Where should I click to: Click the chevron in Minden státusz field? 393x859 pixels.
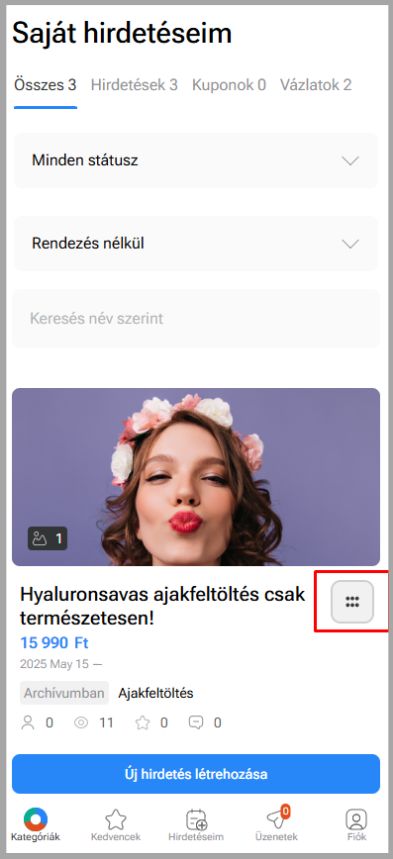point(350,161)
